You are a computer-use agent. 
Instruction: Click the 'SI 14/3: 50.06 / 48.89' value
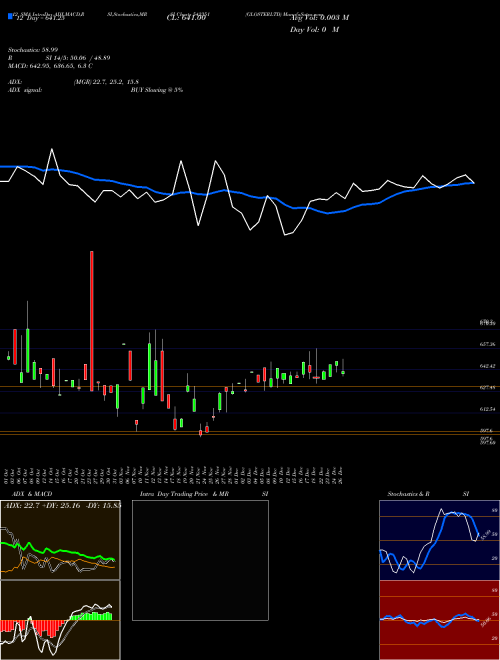point(78,58)
